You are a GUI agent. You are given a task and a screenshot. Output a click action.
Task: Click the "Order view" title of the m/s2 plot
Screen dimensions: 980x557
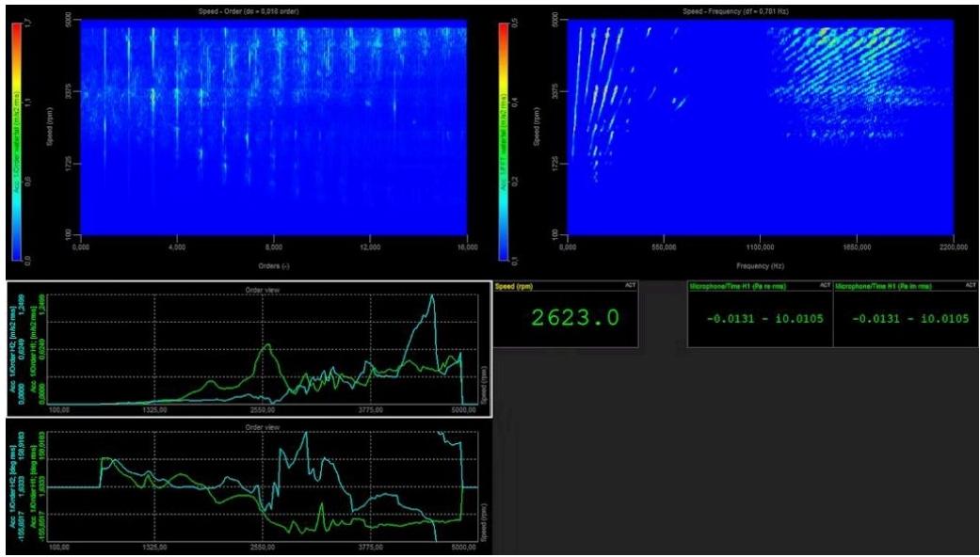point(264,289)
